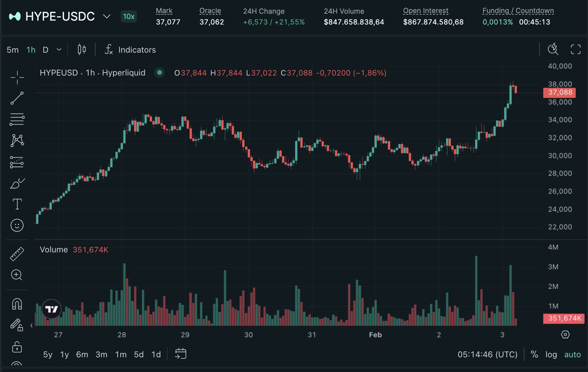Viewport: 588px width, 372px height.
Task: Toggle percent scale mode
Action: coord(534,354)
